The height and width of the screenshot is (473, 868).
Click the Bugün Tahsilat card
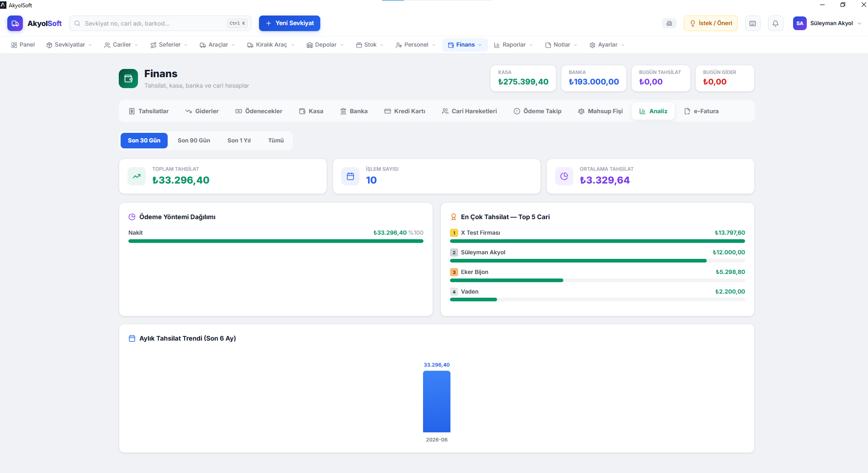pyautogui.click(x=661, y=78)
